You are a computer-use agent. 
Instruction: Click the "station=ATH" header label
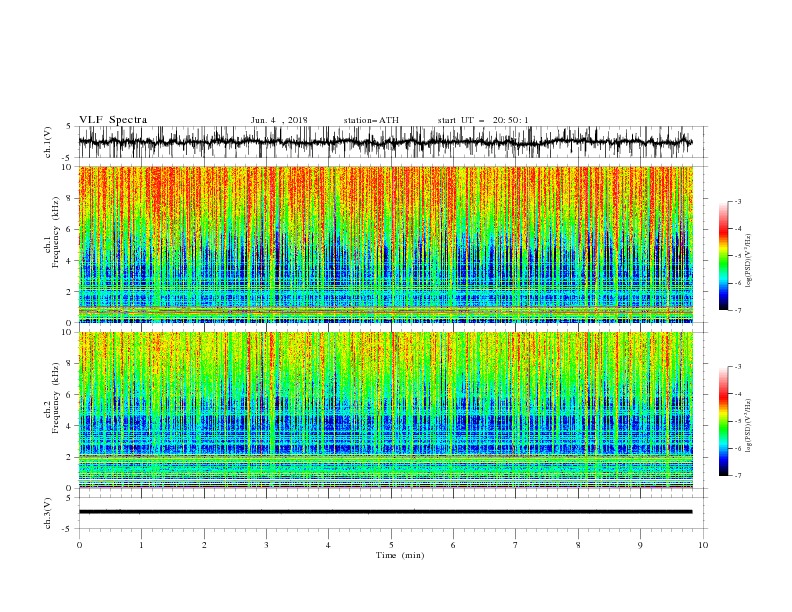(x=371, y=120)
